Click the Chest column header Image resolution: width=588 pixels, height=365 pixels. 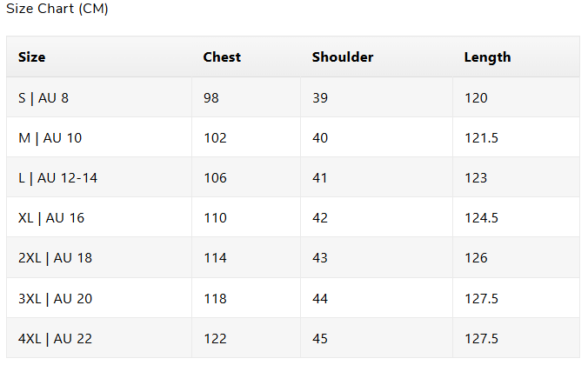[222, 57]
